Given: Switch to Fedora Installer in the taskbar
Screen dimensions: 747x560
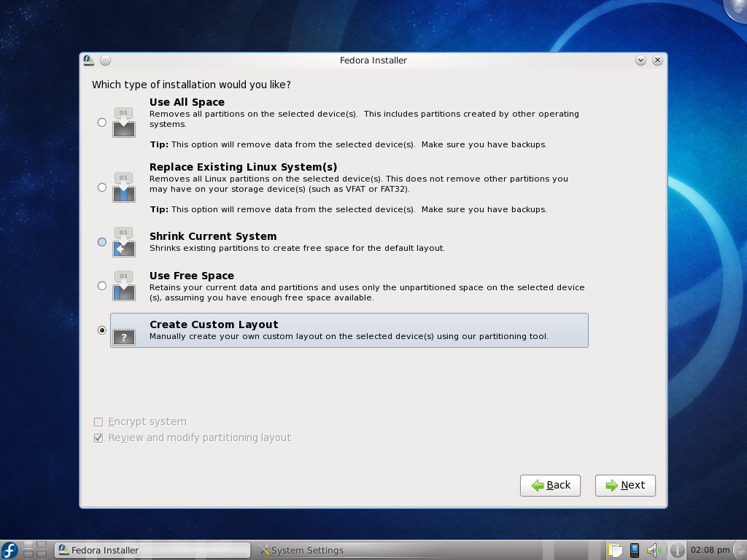Looking at the screenshot, I should (152, 550).
